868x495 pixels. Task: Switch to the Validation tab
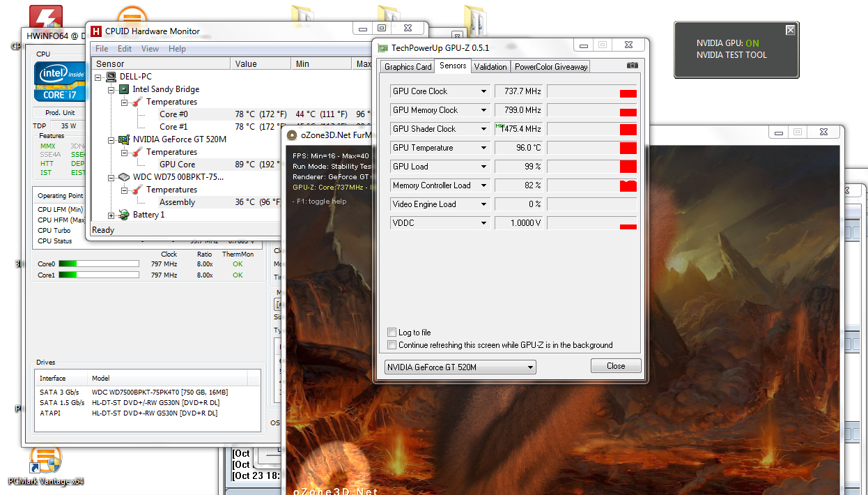click(x=490, y=67)
